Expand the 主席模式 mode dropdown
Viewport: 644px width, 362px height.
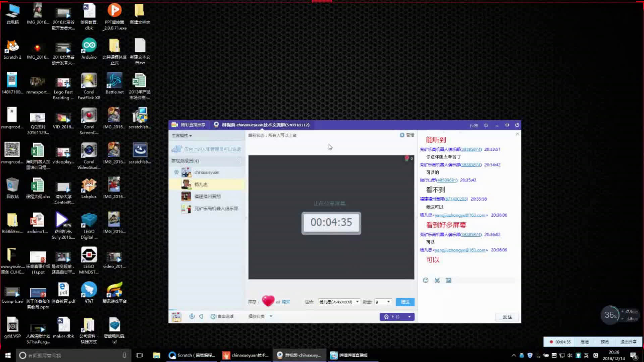pyautogui.click(x=182, y=136)
